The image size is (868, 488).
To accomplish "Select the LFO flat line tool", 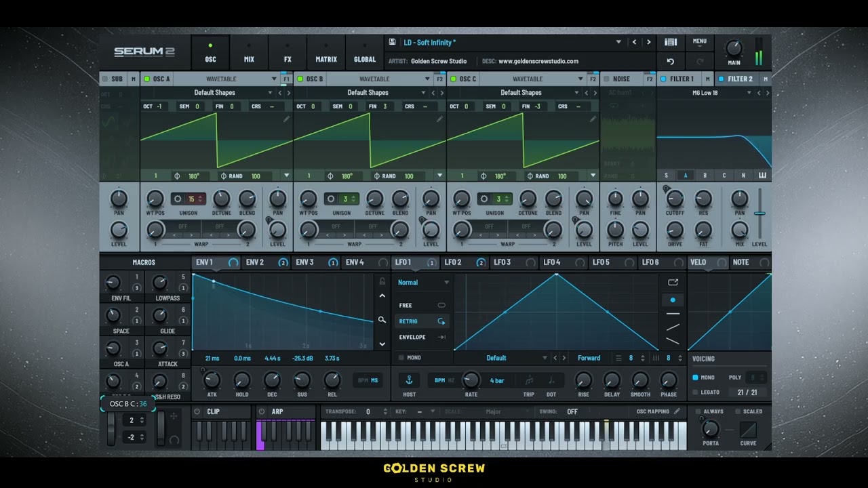I will pos(673,314).
